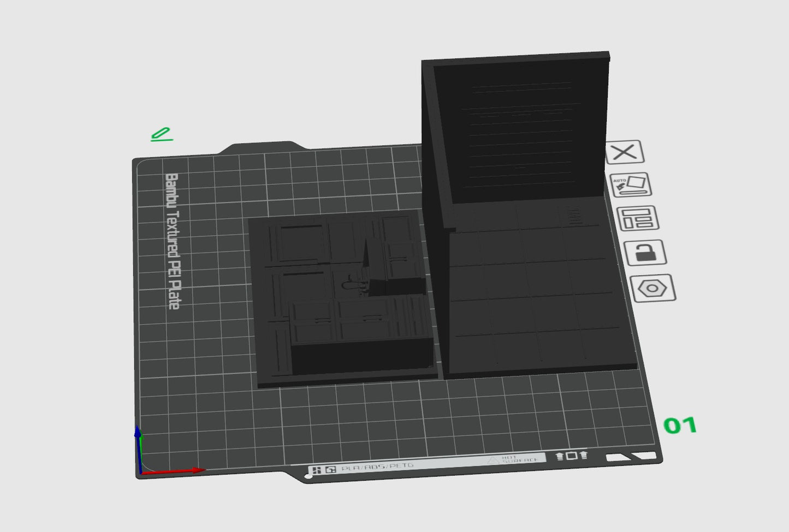This screenshot has width=789, height=532.
Task: Click the Bambu Textured PEI Plate label
Action: click(173, 241)
